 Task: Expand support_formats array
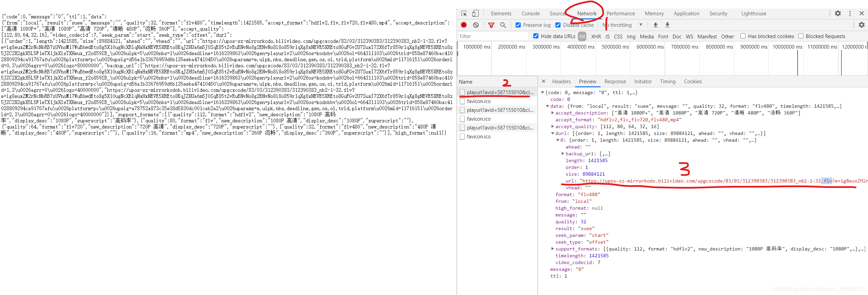pos(553,249)
